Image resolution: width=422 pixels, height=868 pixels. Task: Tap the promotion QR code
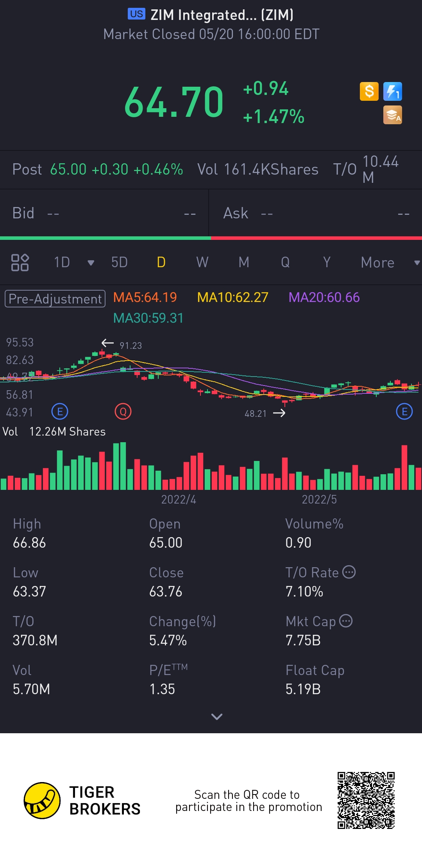366,800
